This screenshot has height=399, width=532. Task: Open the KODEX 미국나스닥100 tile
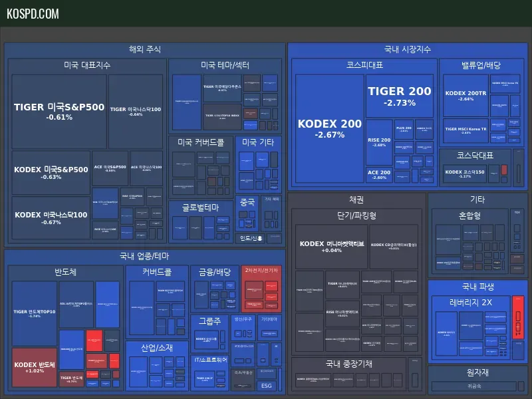(51, 218)
